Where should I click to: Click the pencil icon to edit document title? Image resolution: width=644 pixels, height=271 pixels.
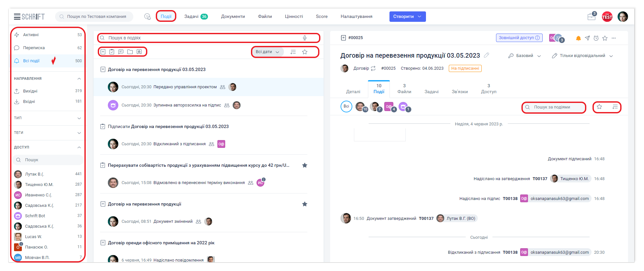click(x=487, y=55)
